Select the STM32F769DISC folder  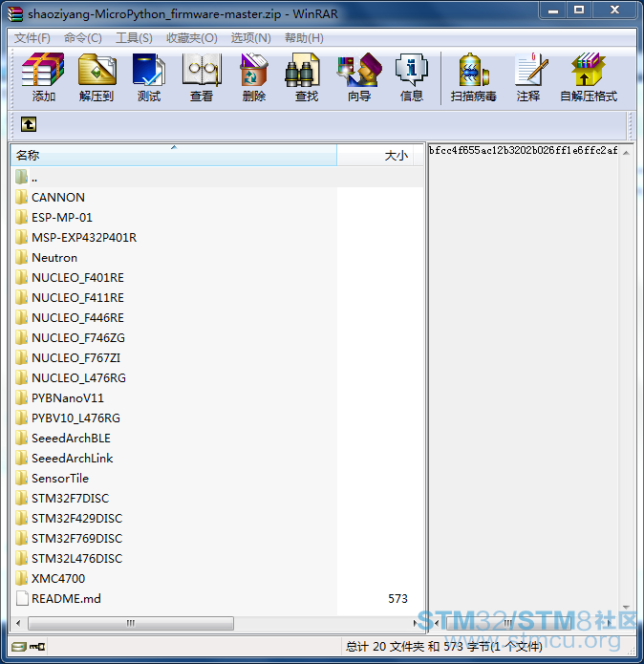tap(69, 538)
